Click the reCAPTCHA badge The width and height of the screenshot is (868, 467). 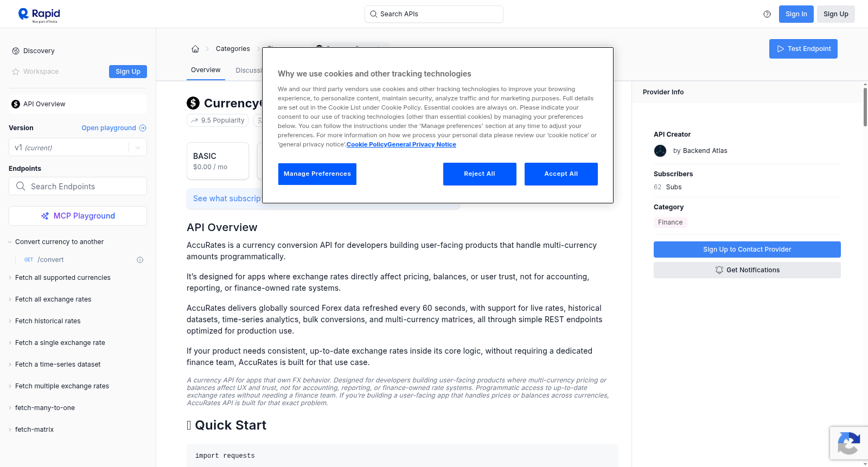[848, 443]
